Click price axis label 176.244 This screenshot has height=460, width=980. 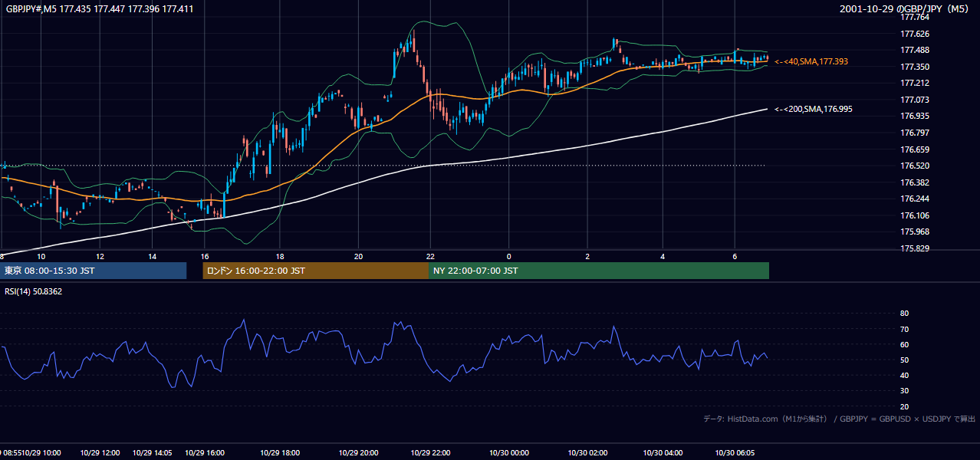tap(914, 199)
